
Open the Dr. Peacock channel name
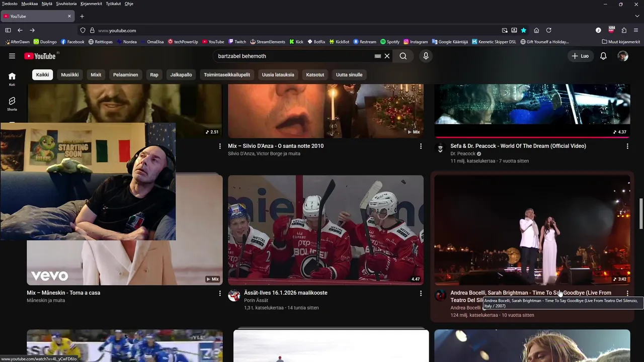click(463, 153)
